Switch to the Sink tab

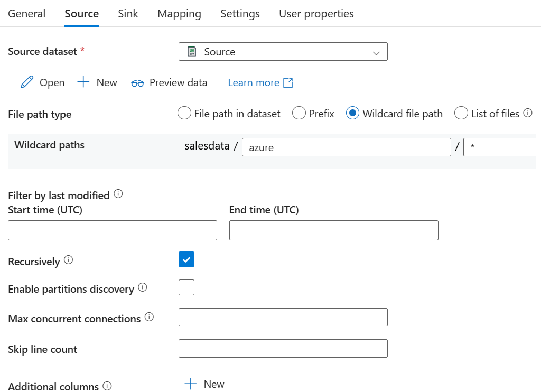[128, 14]
